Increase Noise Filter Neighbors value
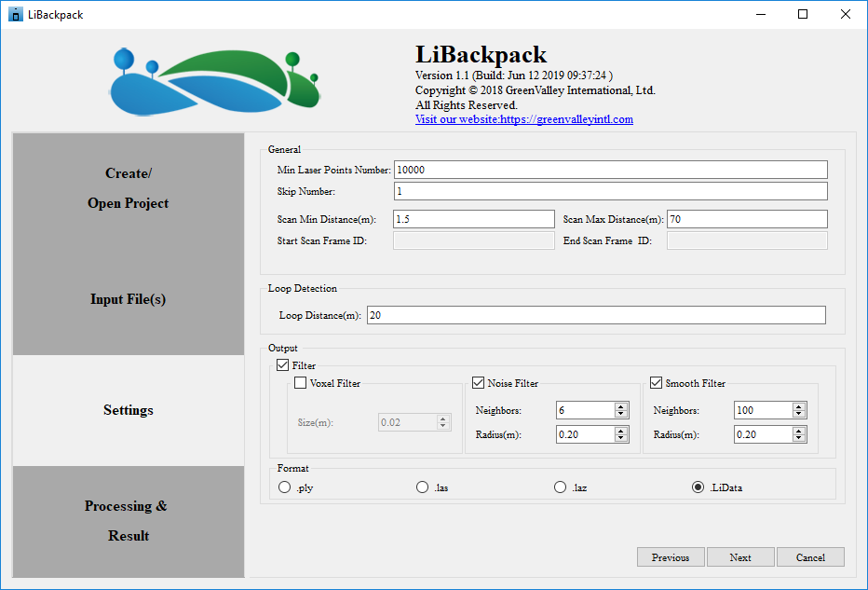Screen dimensions: 868x590 [620, 406]
